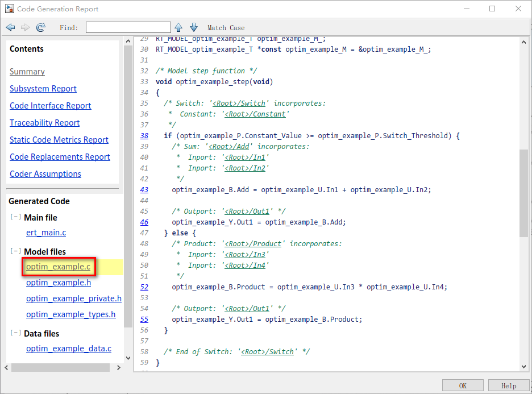Image resolution: width=532 pixels, height=394 pixels.
Task: Click contents pane horizontal scrollbar thumb
Action: 60,367
